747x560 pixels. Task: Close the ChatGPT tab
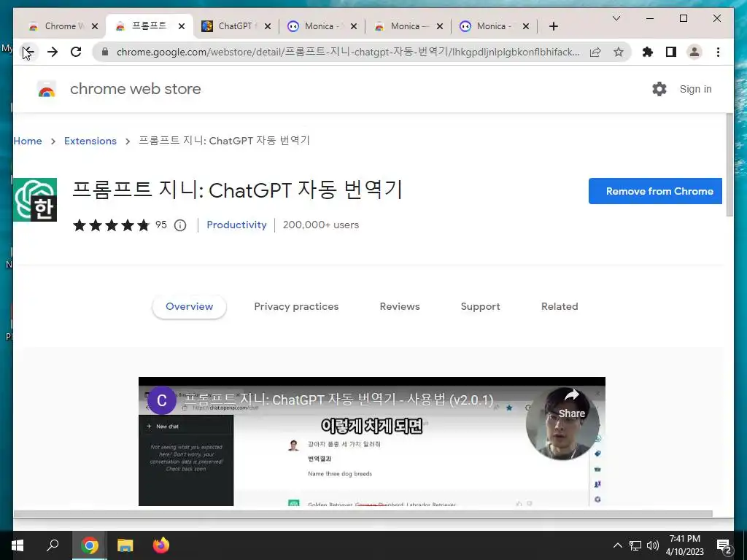tap(268, 26)
